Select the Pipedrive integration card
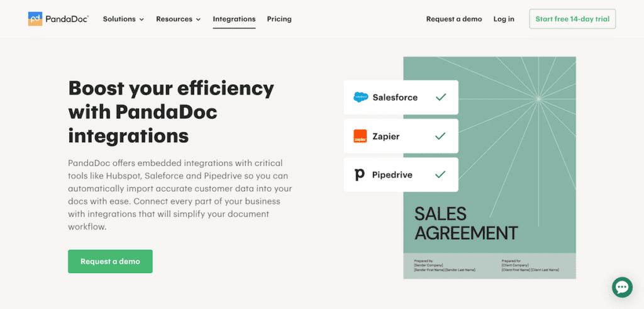Viewport: 644px width, 309px height. (401, 174)
